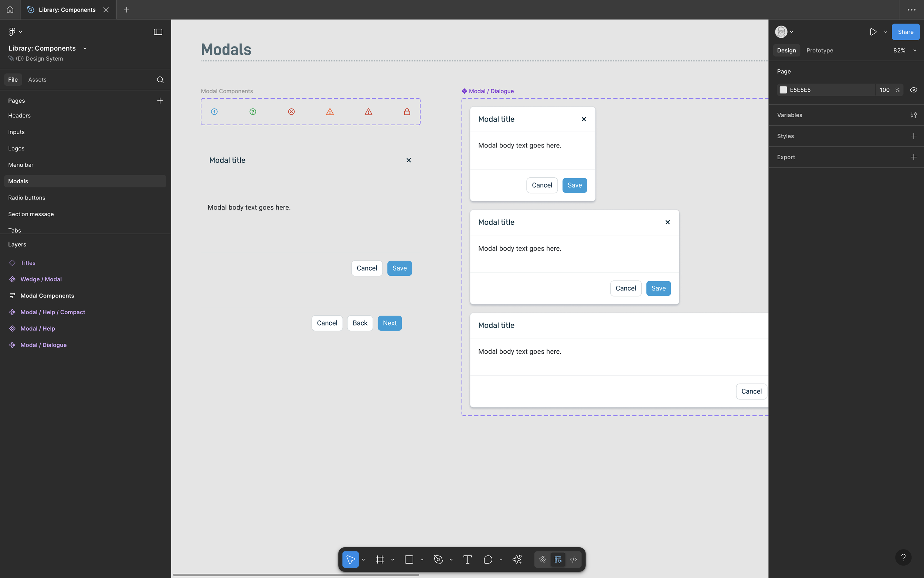Select the Modal / Help / Compact layer
Screen dimensions: 924x578
click(53, 312)
